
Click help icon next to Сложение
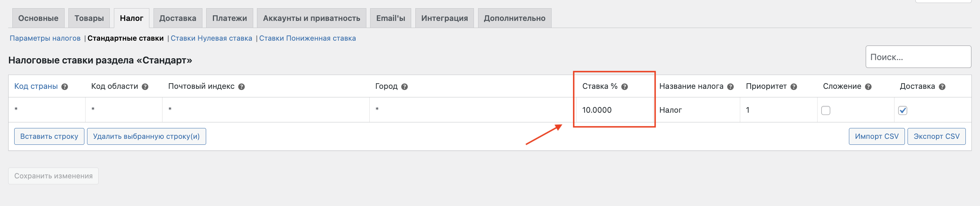(x=868, y=87)
